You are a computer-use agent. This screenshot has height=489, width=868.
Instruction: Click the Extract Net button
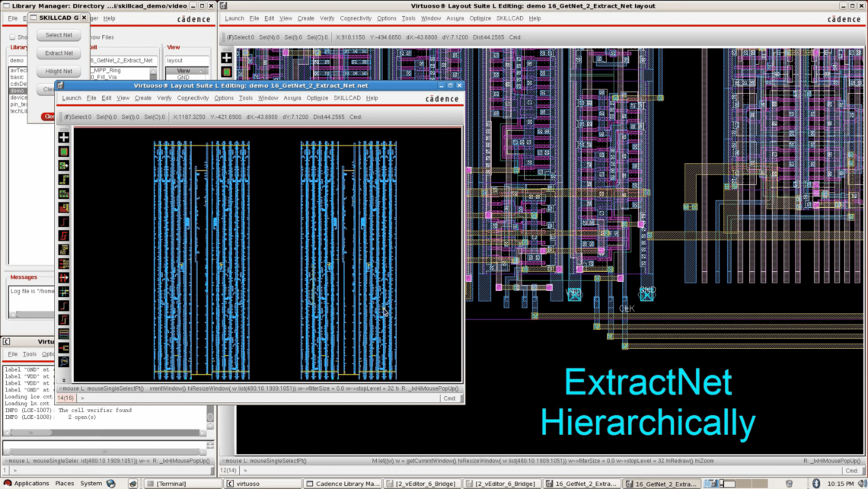point(59,53)
